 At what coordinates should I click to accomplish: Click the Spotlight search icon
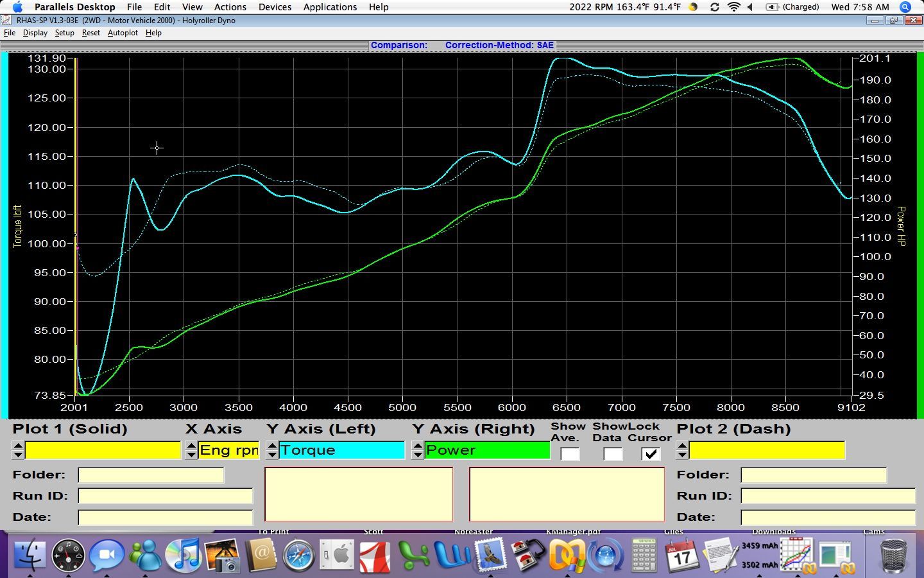pyautogui.click(x=905, y=7)
